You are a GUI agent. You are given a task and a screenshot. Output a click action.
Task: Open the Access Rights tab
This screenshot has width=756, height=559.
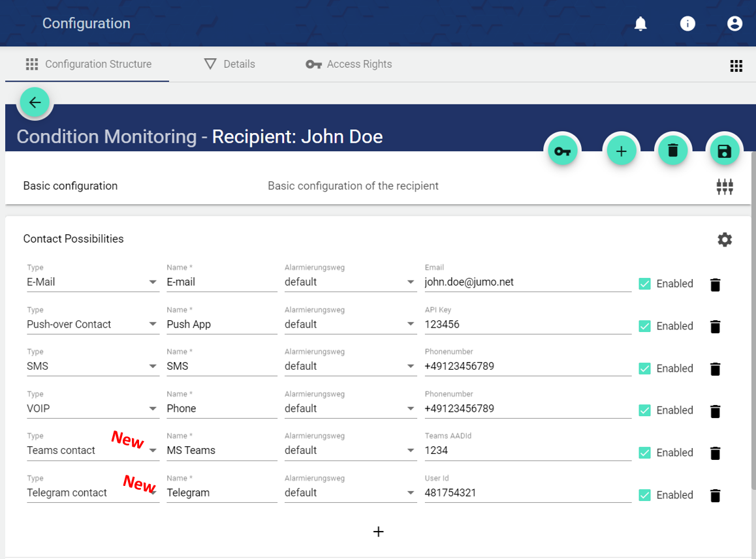pos(349,64)
